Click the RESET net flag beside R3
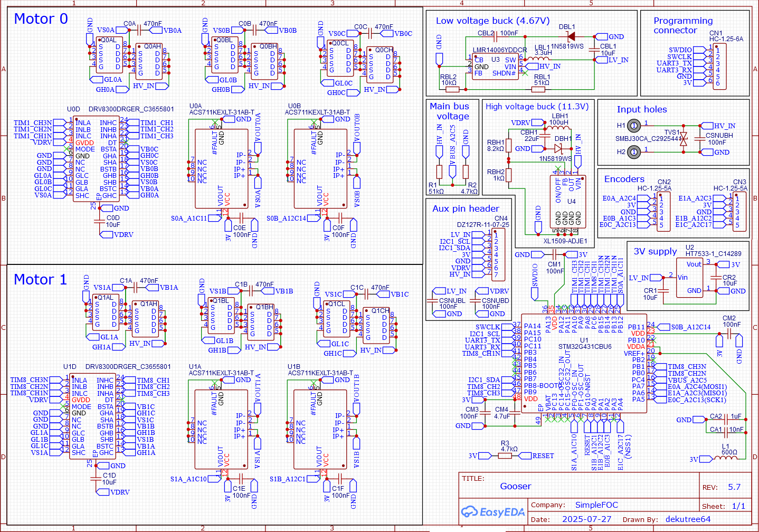Screen dimensions: 759x532 [543, 456]
